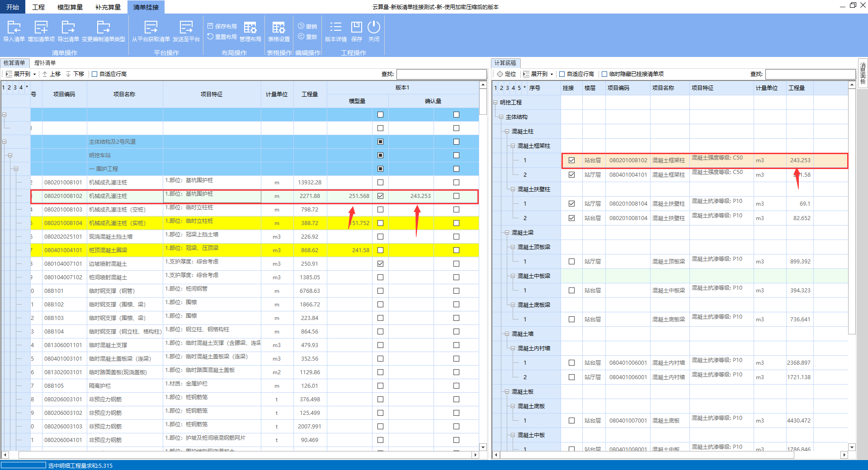Switch to the 工程 ribbon tab
This screenshot has width=868, height=470.
[38, 7]
